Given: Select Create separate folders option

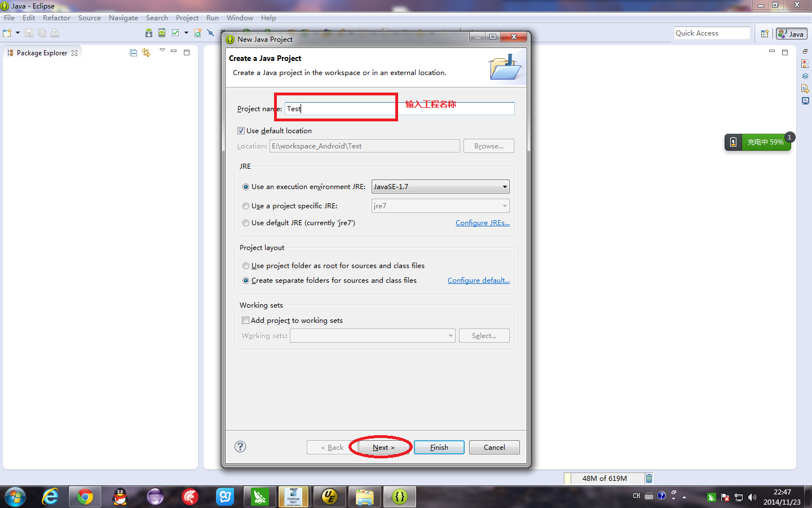Looking at the screenshot, I should tap(246, 281).
